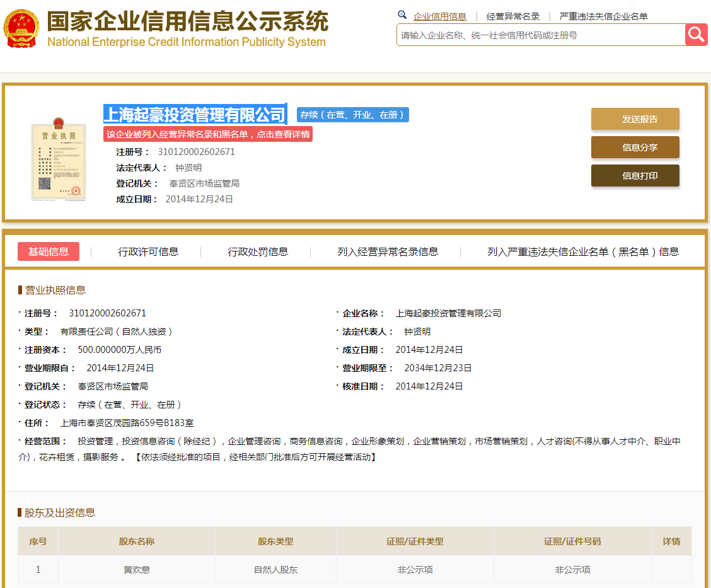Open the 行政处罚信息 tab
The height and width of the screenshot is (588, 711).
[257, 251]
